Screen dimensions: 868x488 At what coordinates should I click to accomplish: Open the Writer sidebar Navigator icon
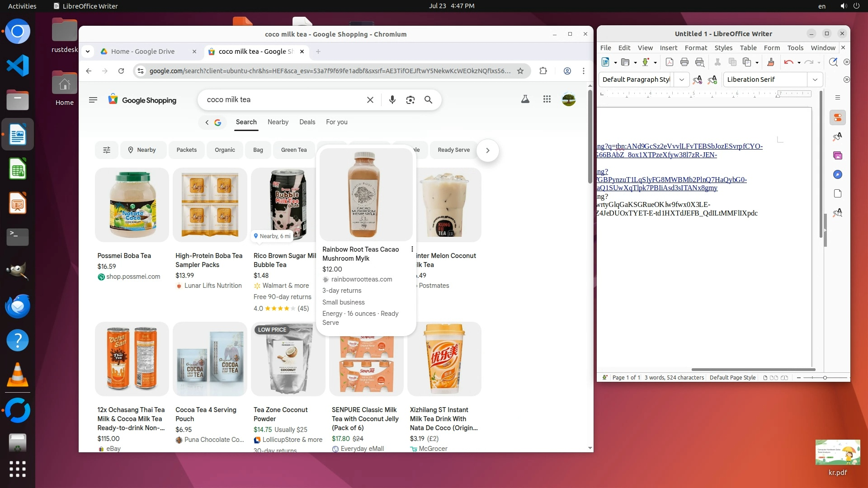(x=837, y=174)
